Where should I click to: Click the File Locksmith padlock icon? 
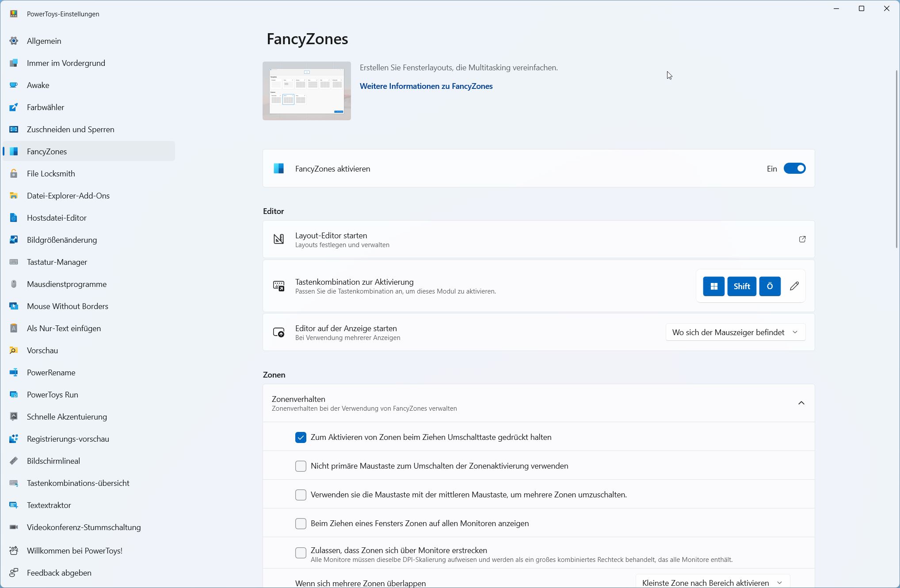[x=14, y=174]
